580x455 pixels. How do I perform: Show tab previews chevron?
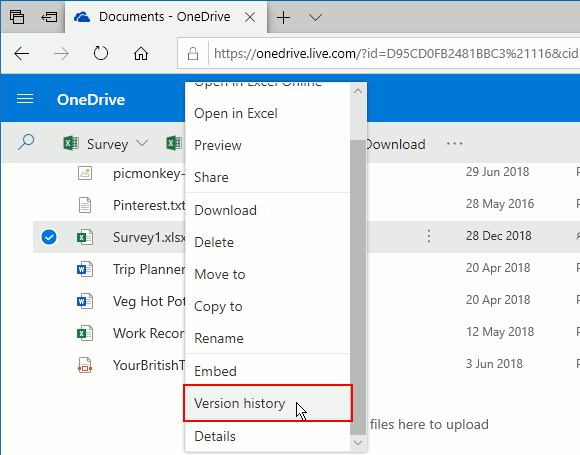tap(315, 17)
